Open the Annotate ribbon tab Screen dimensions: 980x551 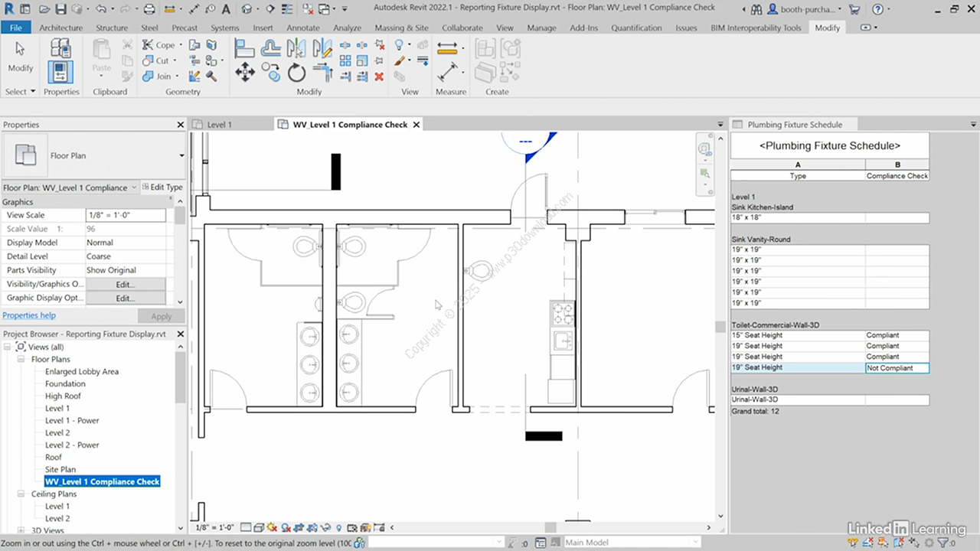tap(303, 28)
